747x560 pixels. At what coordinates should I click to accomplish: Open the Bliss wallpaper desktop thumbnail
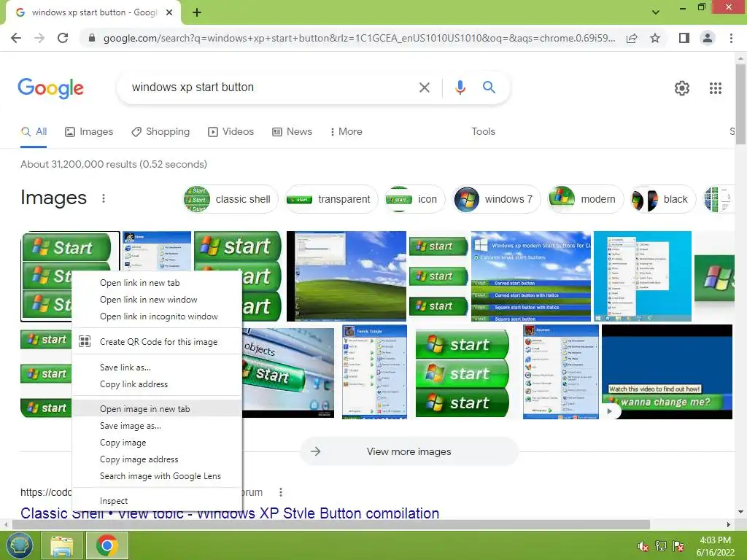(x=347, y=276)
